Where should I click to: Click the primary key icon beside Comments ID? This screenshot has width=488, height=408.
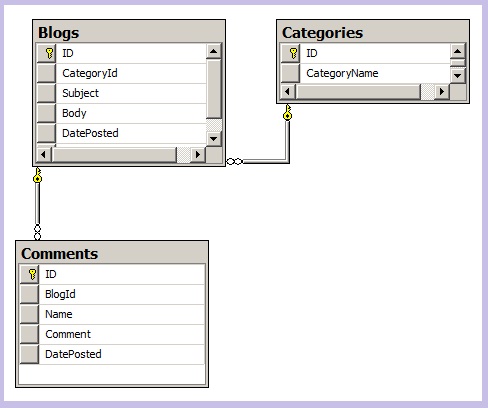(32, 274)
